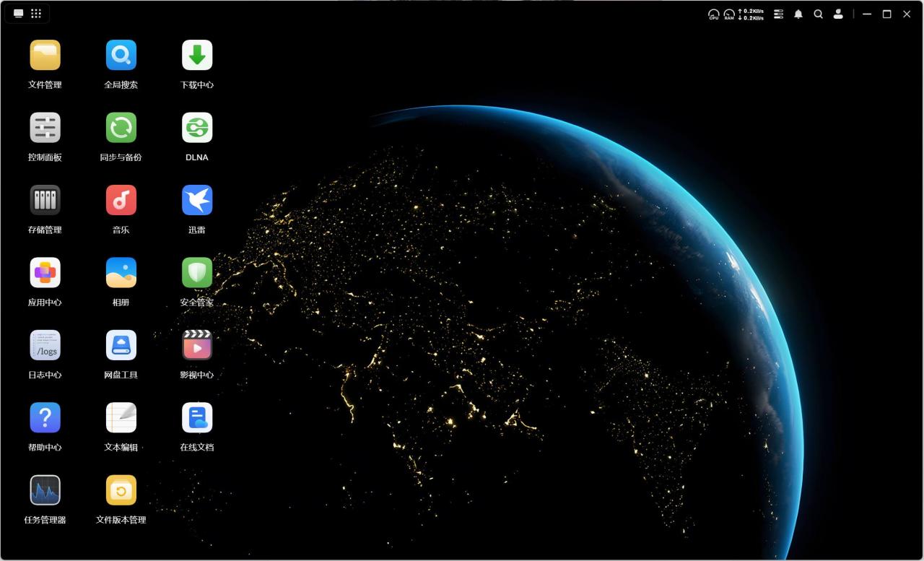Screen dimensions: 924x561
Task: Click the top bar search magnifier
Action: click(818, 14)
